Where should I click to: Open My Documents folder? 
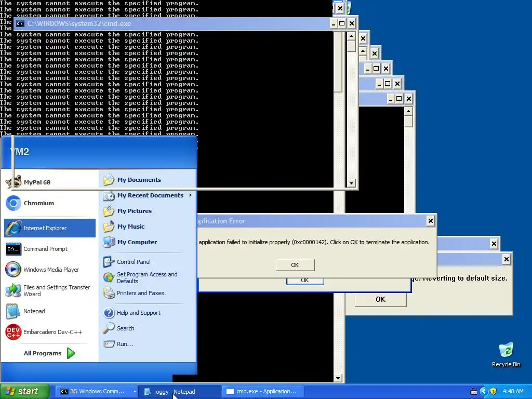click(x=148, y=180)
